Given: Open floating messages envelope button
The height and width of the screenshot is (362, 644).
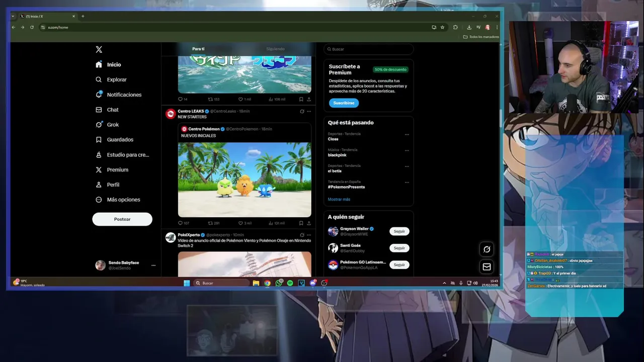Looking at the screenshot, I should pos(487,266).
